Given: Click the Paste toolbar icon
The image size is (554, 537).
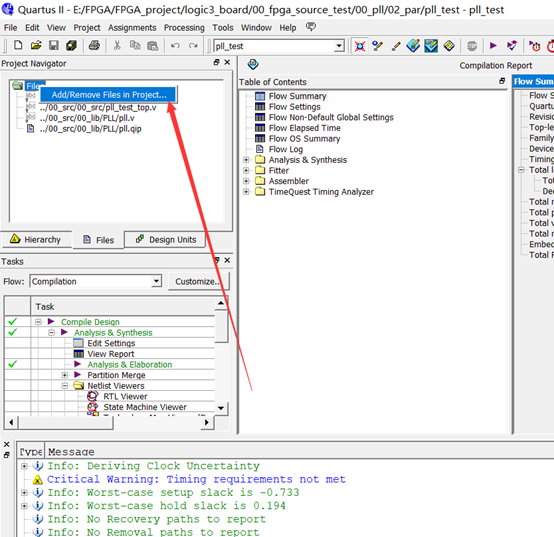Looking at the screenshot, I should pos(152,46).
